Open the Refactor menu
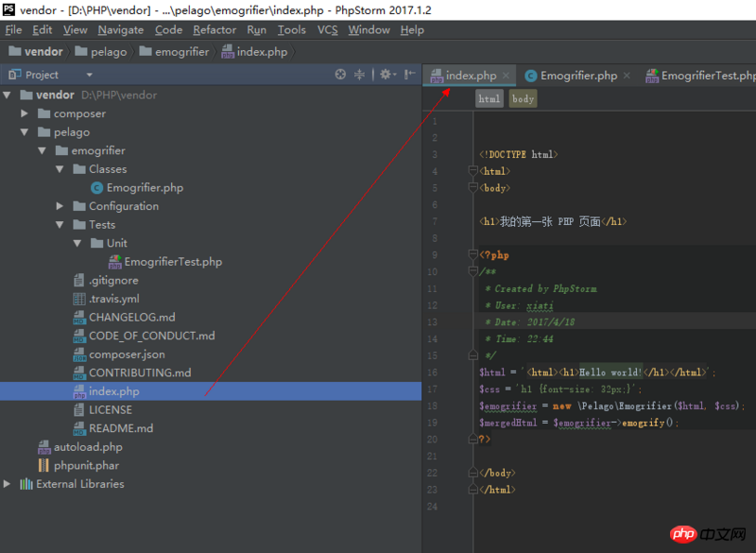The width and height of the screenshot is (756, 553). [x=215, y=30]
